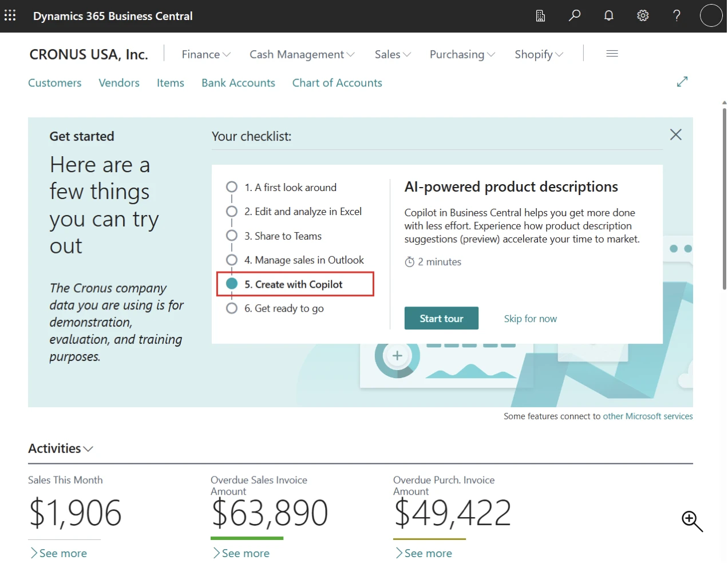Select the Edit and analyze in Excel step circle
This screenshot has height=572, width=728.
232,211
